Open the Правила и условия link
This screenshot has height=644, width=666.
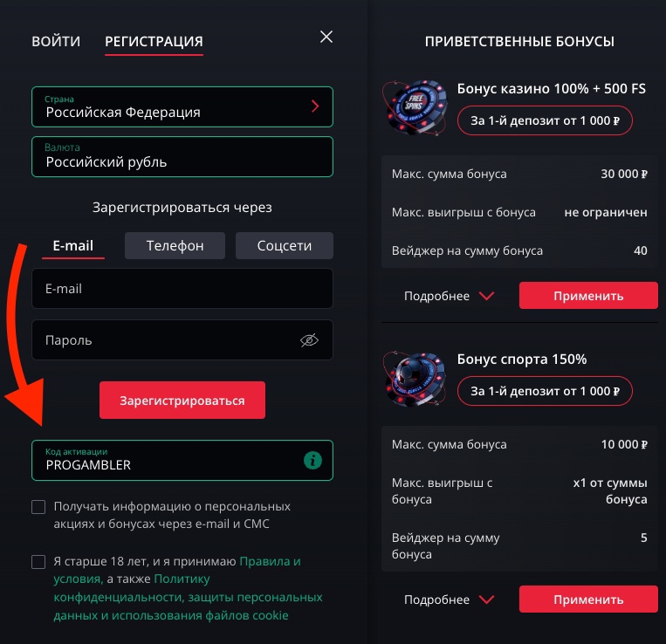(x=270, y=561)
